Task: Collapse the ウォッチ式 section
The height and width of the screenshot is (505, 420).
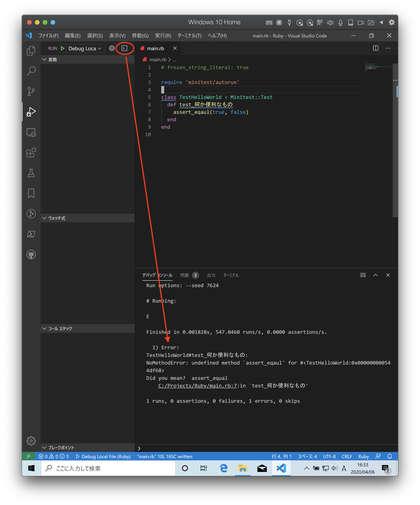Action: click(x=57, y=218)
